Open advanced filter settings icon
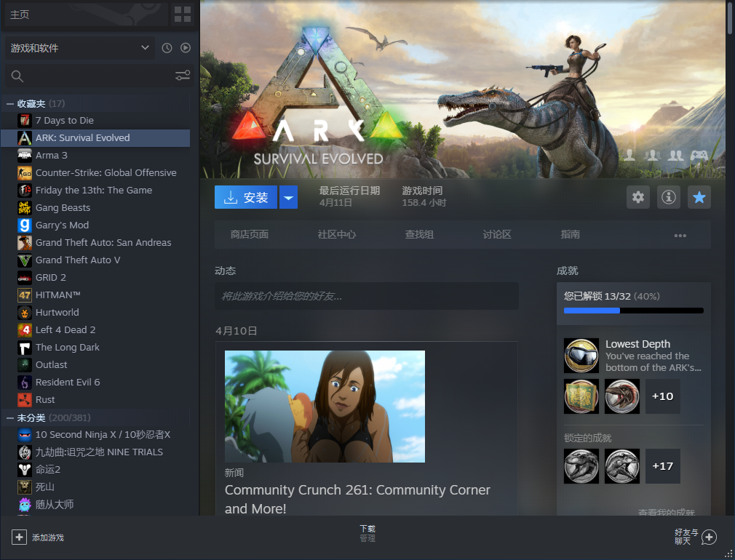Screen dimensions: 735x560 point(183,76)
